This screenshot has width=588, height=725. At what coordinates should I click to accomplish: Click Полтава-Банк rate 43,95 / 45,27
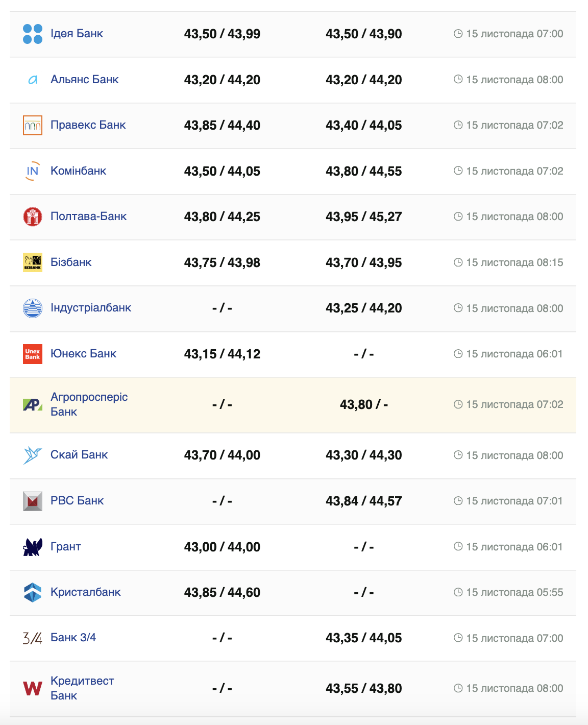[x=363, y=217]
